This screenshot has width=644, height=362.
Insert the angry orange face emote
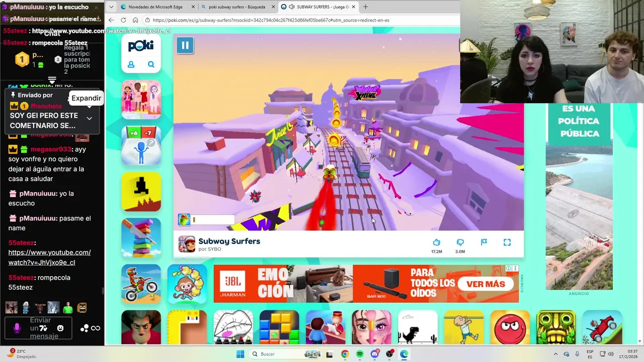click(x=82, y=307)
